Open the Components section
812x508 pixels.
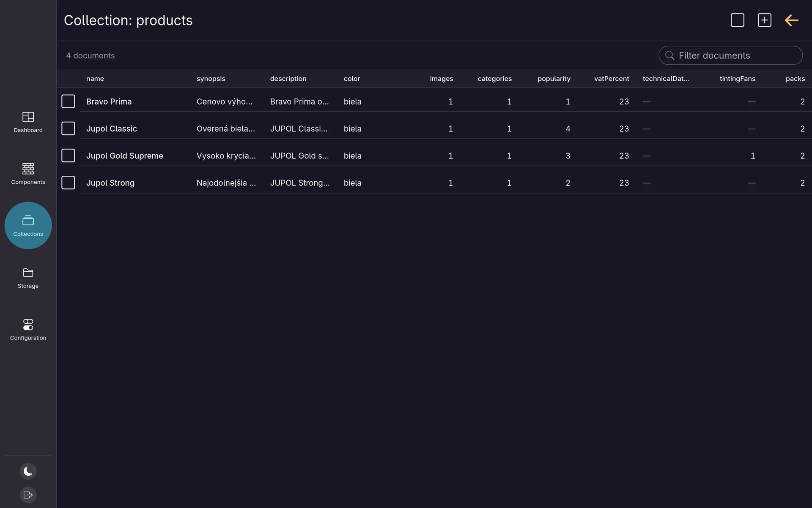(28, 174)
